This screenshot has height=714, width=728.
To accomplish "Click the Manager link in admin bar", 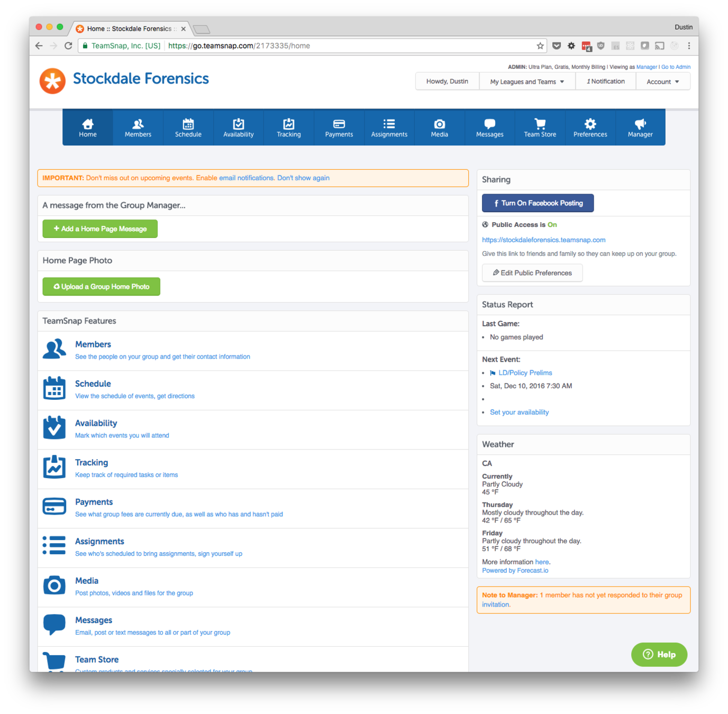I will (646, 67).
